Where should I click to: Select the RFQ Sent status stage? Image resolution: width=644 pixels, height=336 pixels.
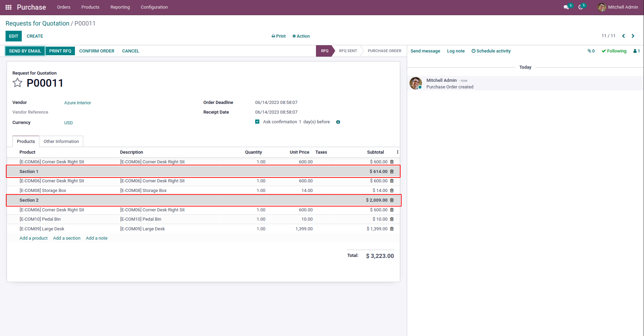348,51
